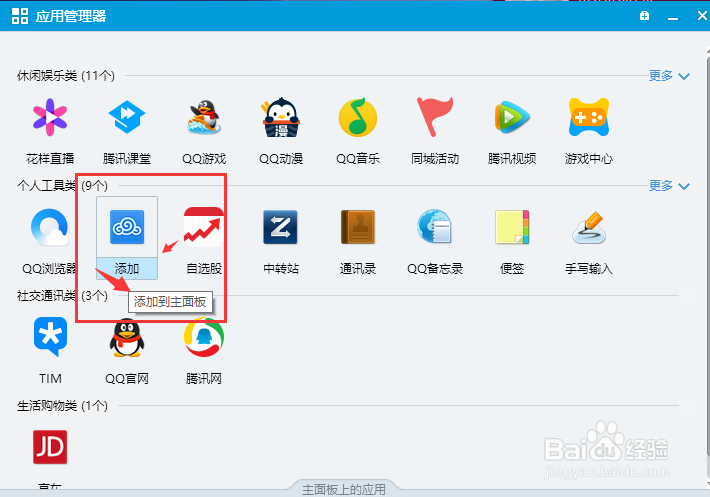Launch the QQ备忘录 icon
The width and height of the screenshot is (710, 497).
[435, 227]
